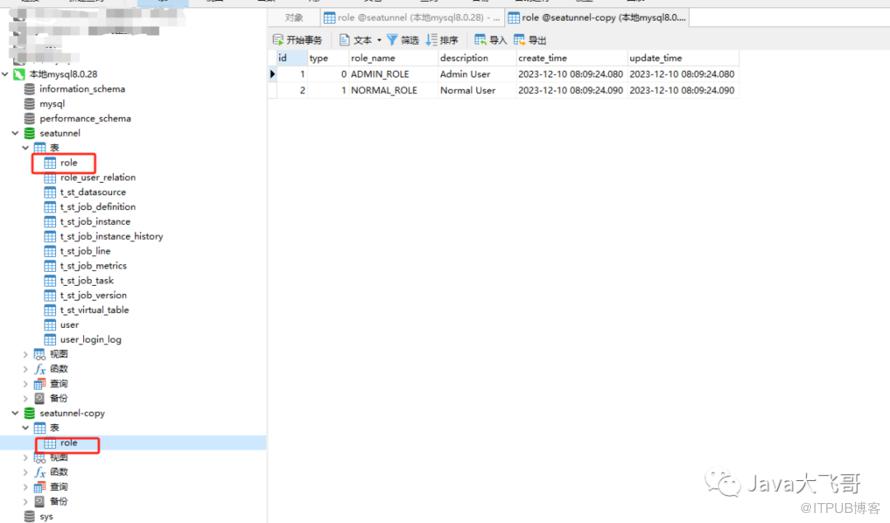Select the t_st_job_version table icon
The height and width of the screenshot is (523, 890).
pyautogui.click(x=50, y=296)
